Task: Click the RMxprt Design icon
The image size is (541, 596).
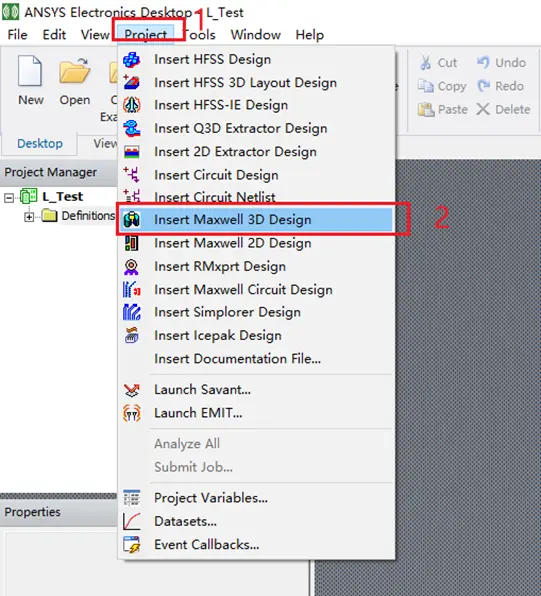Action: pyautogui.click(x=132, y=266)
